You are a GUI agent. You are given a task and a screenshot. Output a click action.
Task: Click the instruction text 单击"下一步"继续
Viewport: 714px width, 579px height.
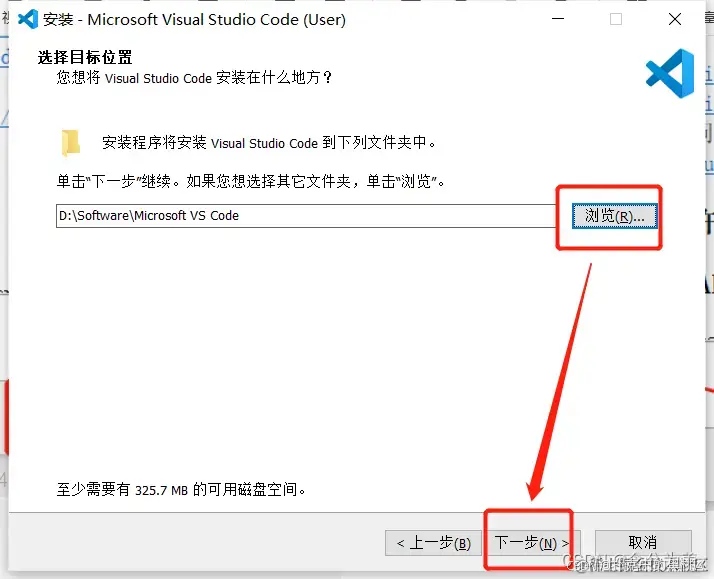(x=120, y=181)
